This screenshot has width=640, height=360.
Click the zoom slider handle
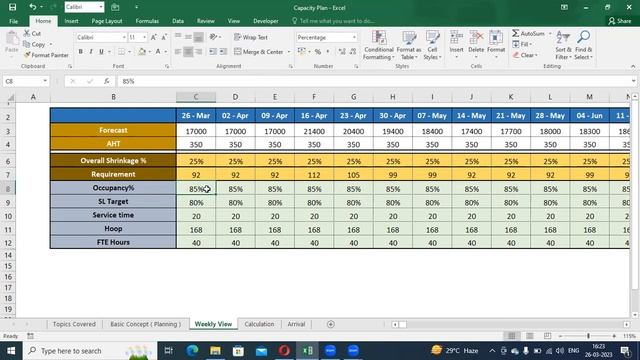[588, 336]
